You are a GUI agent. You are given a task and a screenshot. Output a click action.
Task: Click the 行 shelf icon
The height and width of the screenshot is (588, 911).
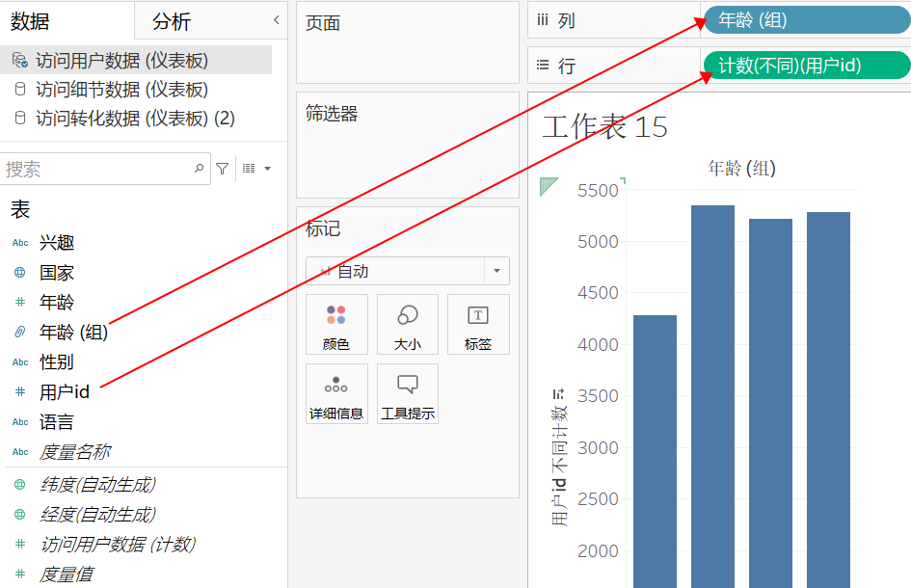point(542,66)
